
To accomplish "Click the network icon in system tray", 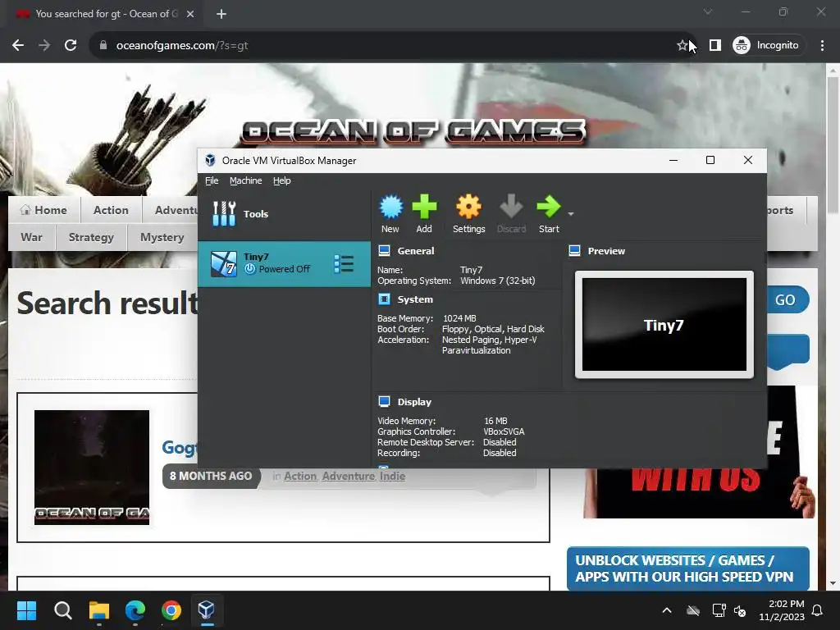I will point(719,610).
